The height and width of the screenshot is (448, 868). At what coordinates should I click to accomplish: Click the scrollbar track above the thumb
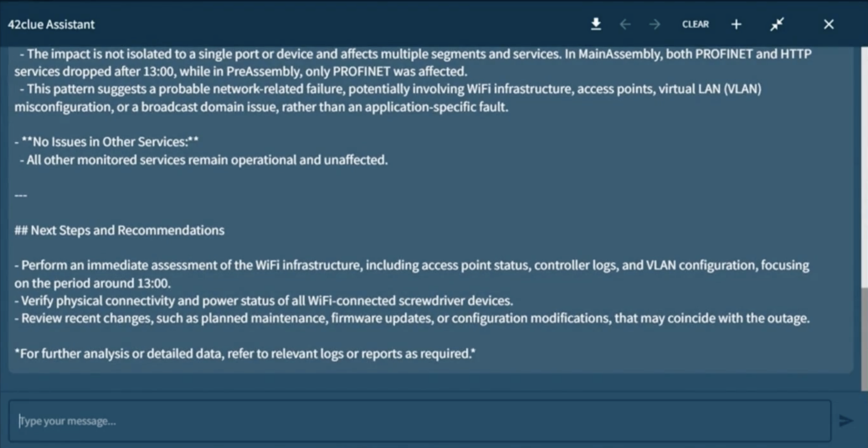click(x=864, y=163)
